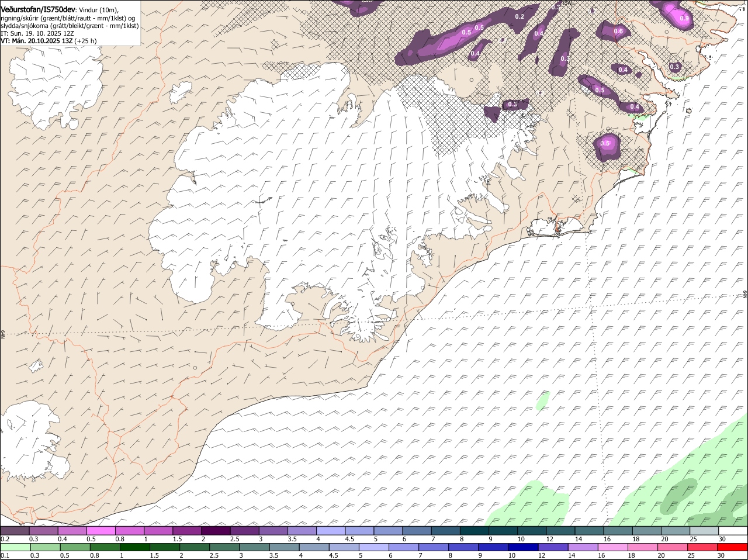The width and height of the screenshot is (748, 560).
Task: Pick the white 30 swatch ending upper legend row
Action: click(x=733, y=531)
